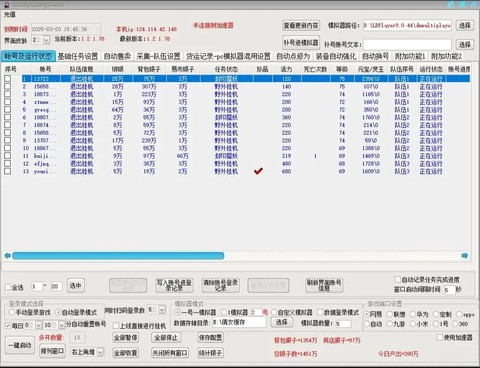The image size is (480, 368).
Task: Expand the 界面皮肤 dropdown
Action: click(x=46, y=40)
